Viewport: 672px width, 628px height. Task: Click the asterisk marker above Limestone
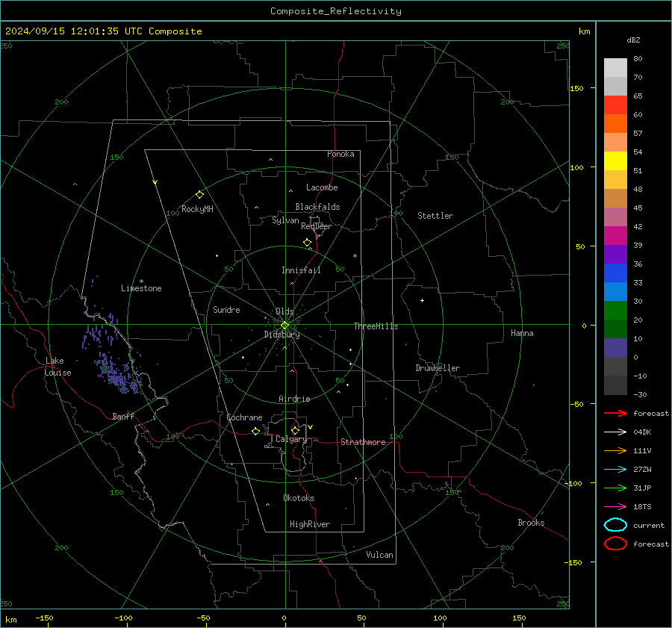click(141, 282)
